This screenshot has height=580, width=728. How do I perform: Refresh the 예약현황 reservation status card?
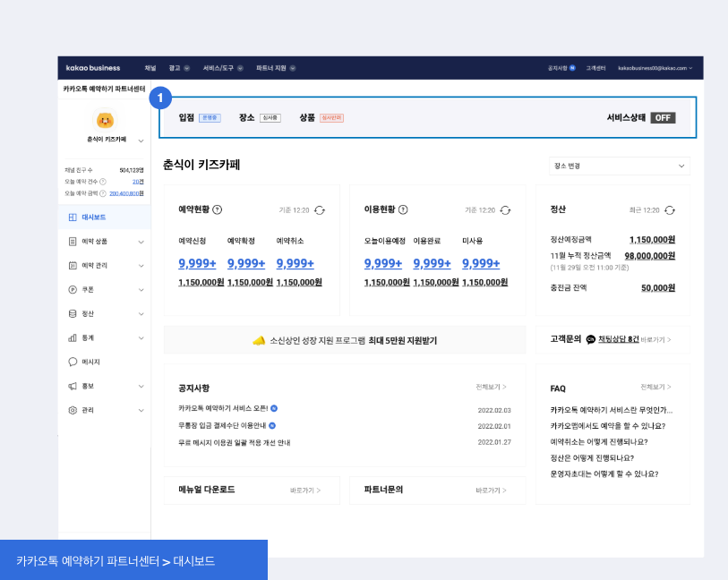pos(320,209)
